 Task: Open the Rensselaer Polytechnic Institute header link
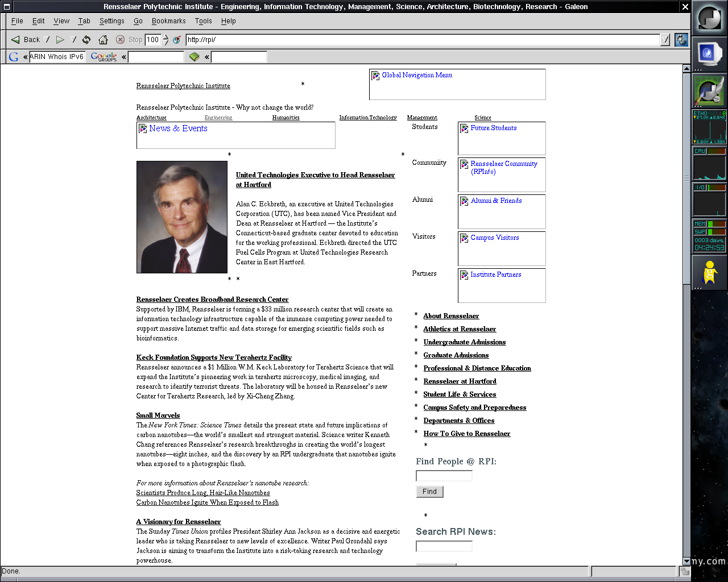(x=183, y=86)
